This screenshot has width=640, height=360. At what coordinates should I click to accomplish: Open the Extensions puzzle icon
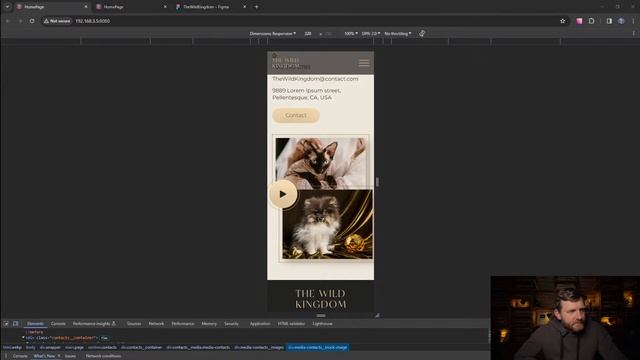(591, 21)
